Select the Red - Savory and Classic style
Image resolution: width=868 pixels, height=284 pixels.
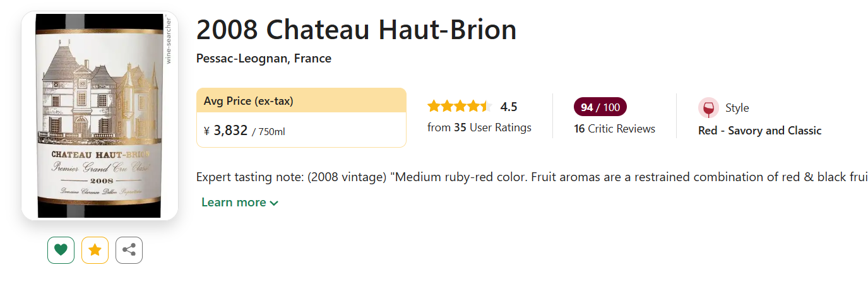click(759, 131)
